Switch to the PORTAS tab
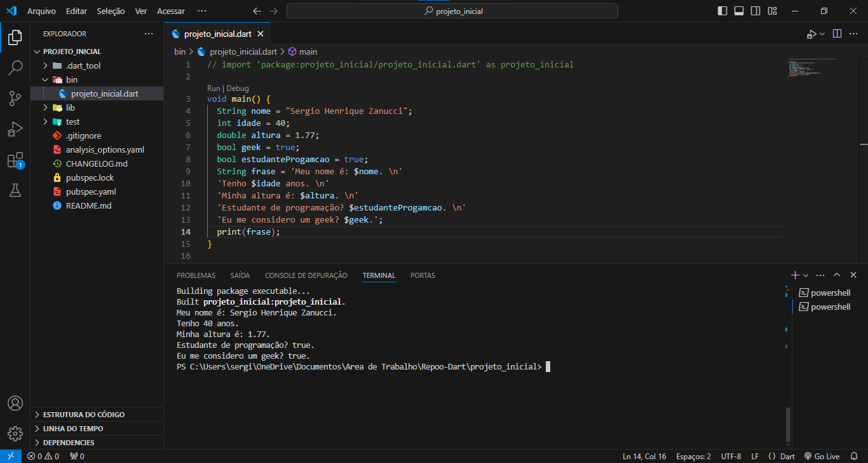868x463 pixels. click(423, 275)
